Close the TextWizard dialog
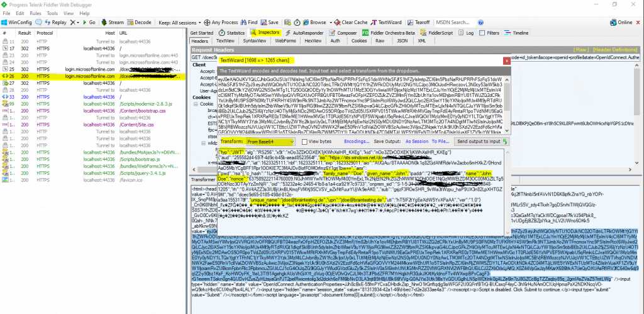The width and height of the screenshot is (644, 314). [507, 61]
